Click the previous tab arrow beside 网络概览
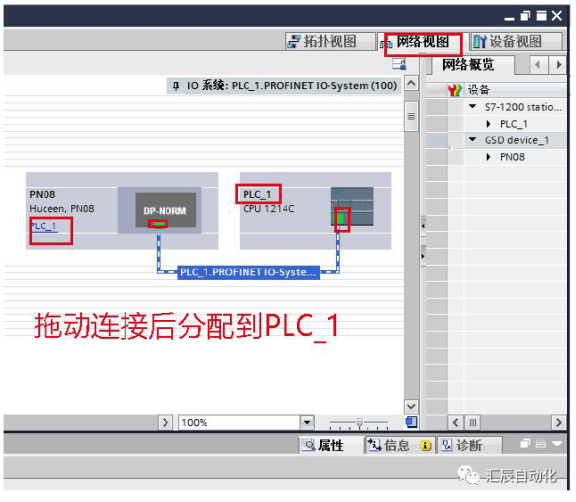The height and width of the screenshot is (502, 576). 538,65
